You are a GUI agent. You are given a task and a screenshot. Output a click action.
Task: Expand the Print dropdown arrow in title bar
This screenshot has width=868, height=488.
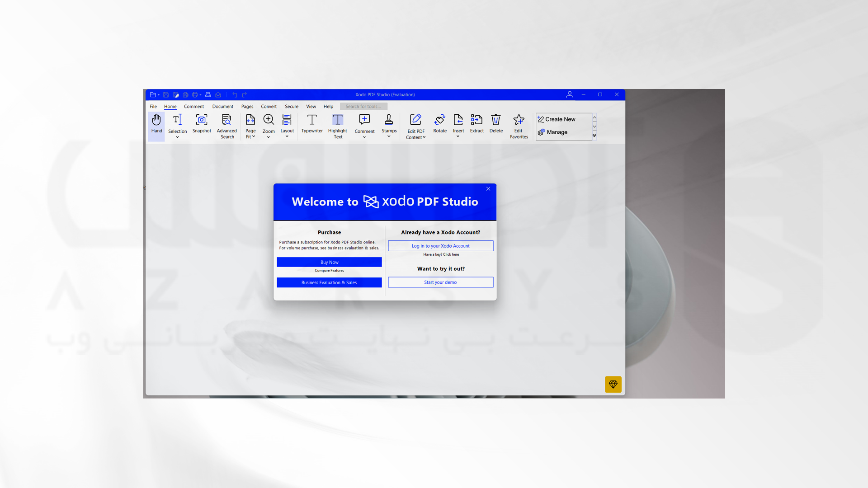click(x=201, y=95)
